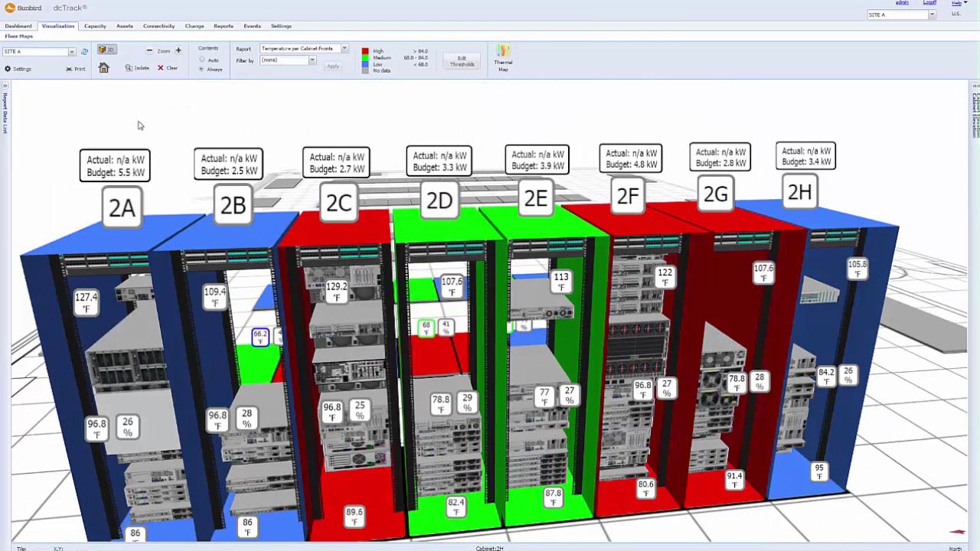Click the red High legend swatch
The height and width of the screenshot is (551, 980).
click(365, 51)
